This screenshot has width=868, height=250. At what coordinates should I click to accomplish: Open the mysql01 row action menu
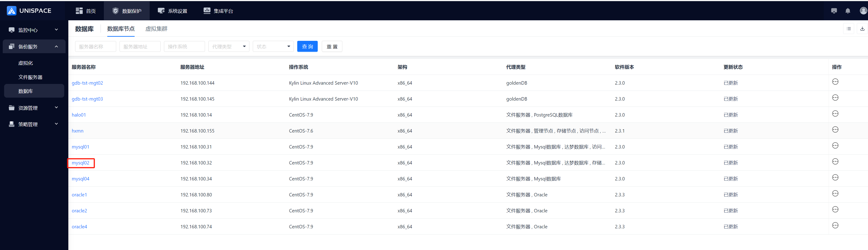click(x=835, y=145)
